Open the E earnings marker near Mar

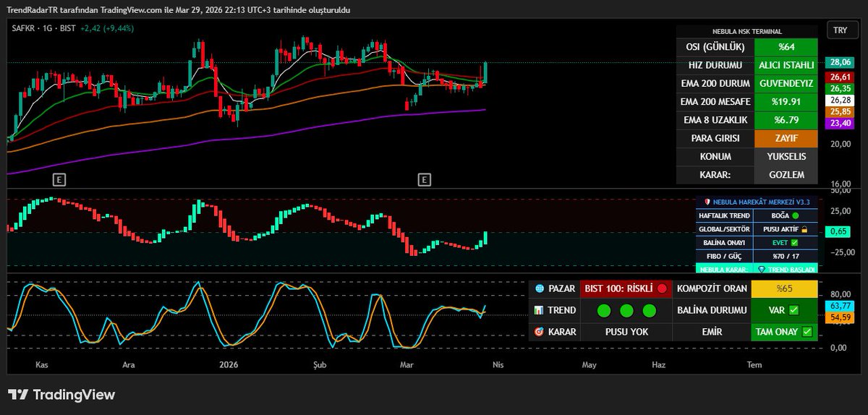click(x=425, y=179)
